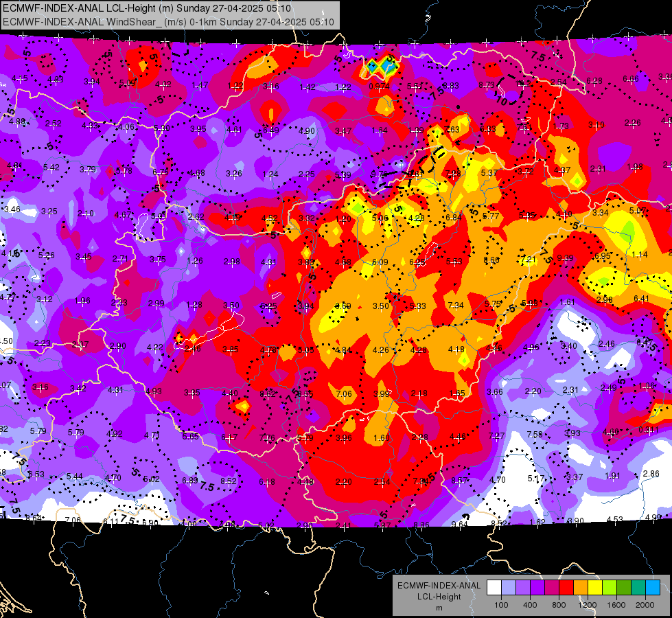Click the grid value 4.22
The image size is (672, 618).
[154, 347]
